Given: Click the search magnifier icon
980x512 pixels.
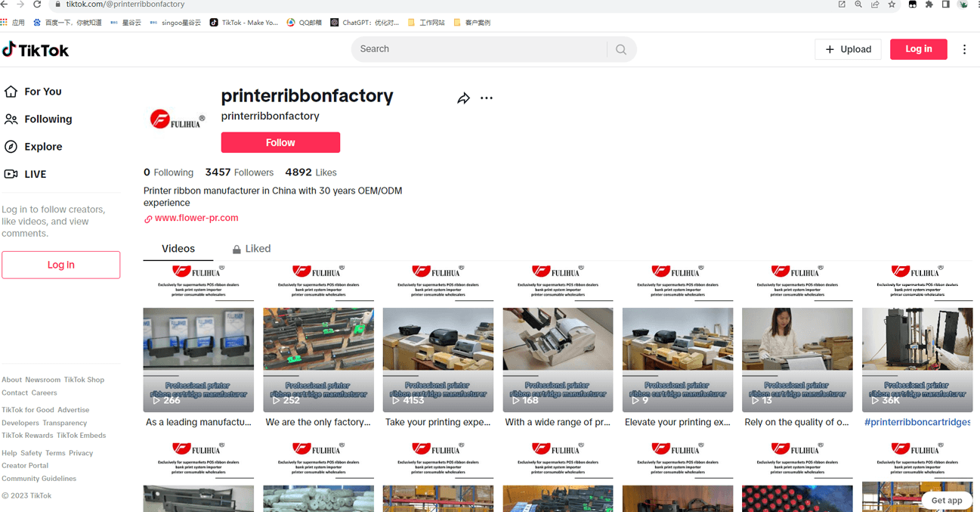Looking at the screenshot, I should pyautogui.click(x=621, y=49).
